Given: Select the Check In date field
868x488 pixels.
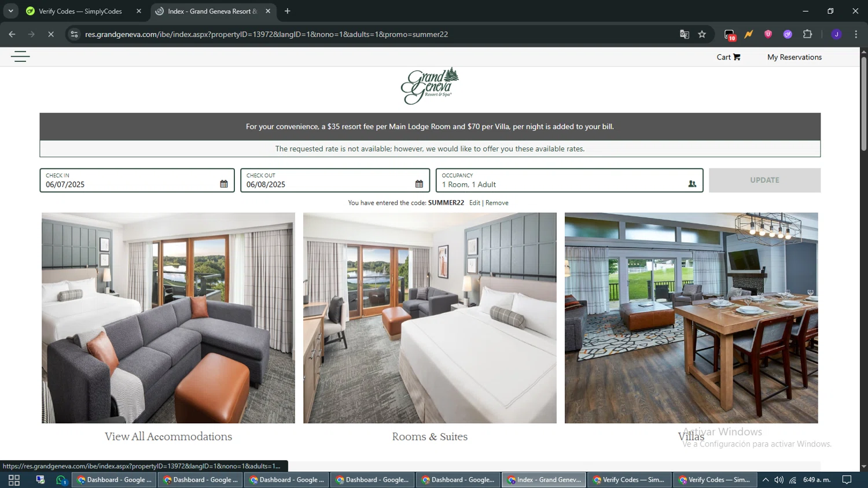Looking at the screenshot, I should click(x=137, y=180).
